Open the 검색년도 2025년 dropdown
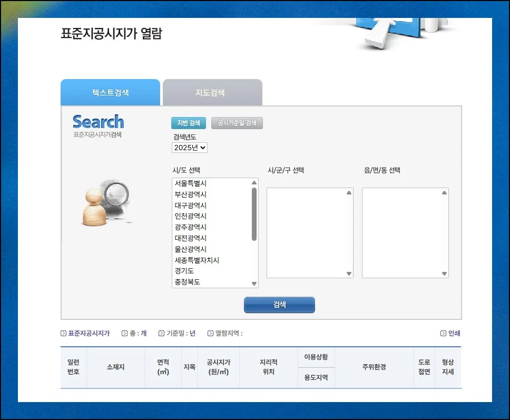The image size is (510, 420). (190, 148)
